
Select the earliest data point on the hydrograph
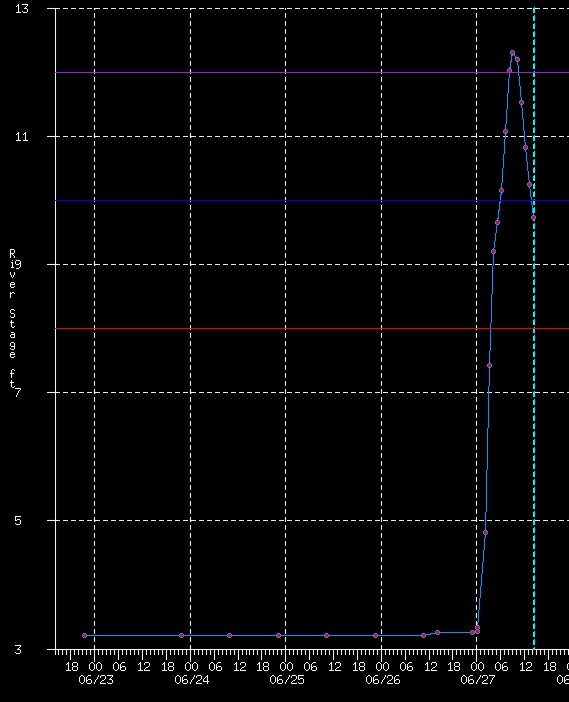(85, 635)
